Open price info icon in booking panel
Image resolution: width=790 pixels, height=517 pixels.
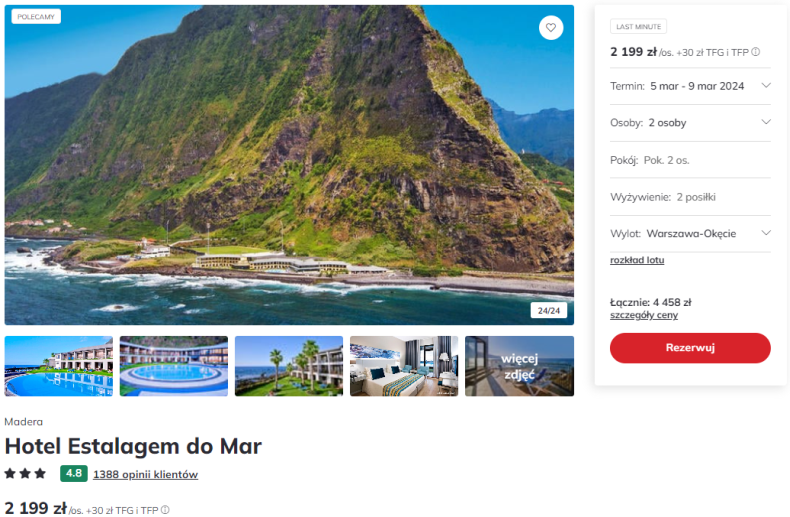755,52
